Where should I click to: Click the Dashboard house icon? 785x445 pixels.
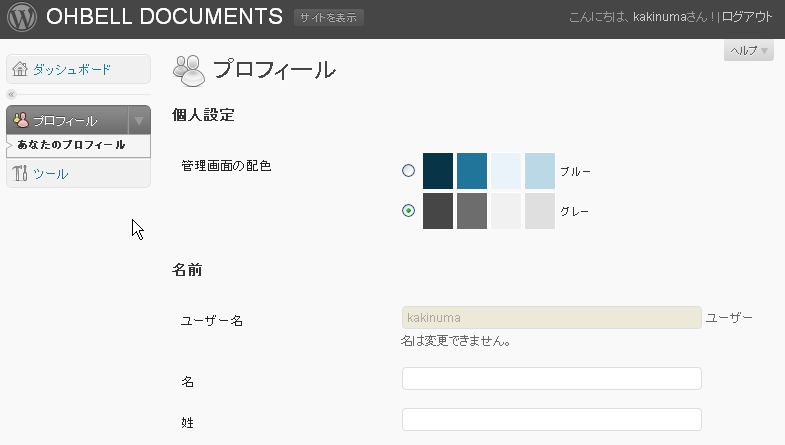(x=20, y=69)
